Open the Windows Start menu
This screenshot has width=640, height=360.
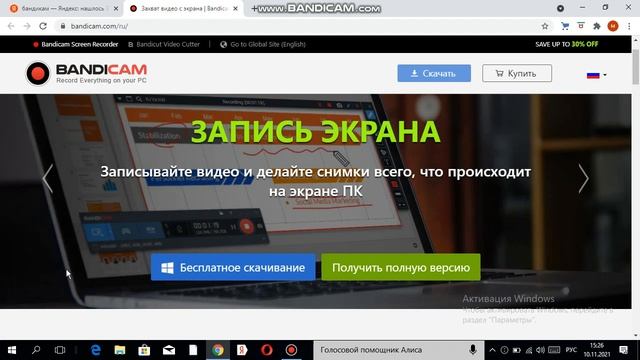12,350
